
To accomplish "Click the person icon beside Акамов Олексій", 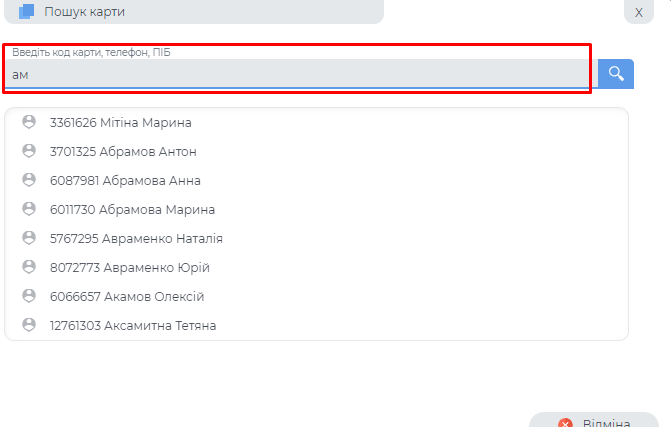I will 29,296.
